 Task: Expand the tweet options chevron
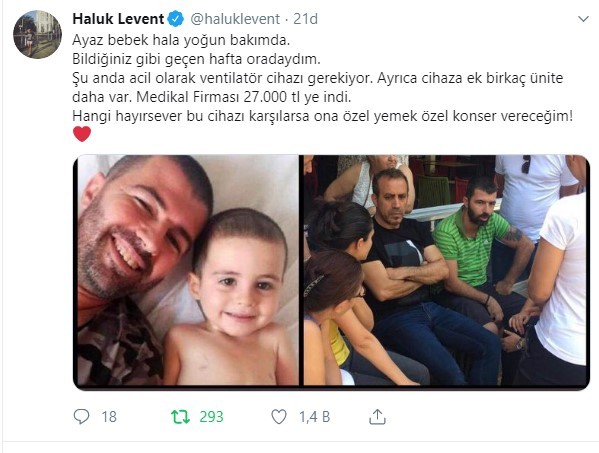click(x=583, y=19)
